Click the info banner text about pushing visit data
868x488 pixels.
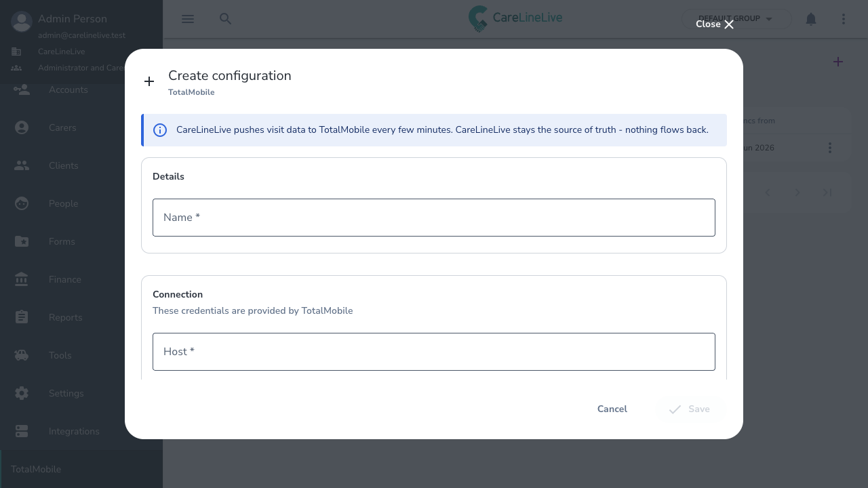(442, 130)
